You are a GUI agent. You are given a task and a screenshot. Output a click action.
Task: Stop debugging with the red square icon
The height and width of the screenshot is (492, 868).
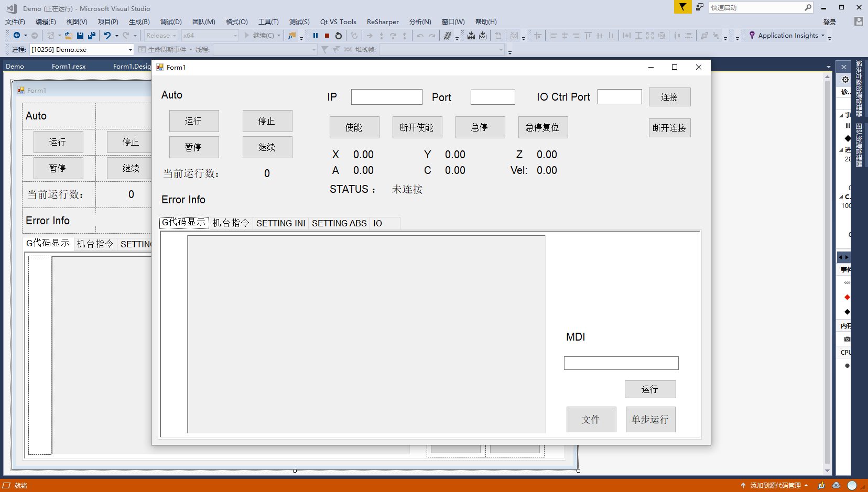click(327, 36)
